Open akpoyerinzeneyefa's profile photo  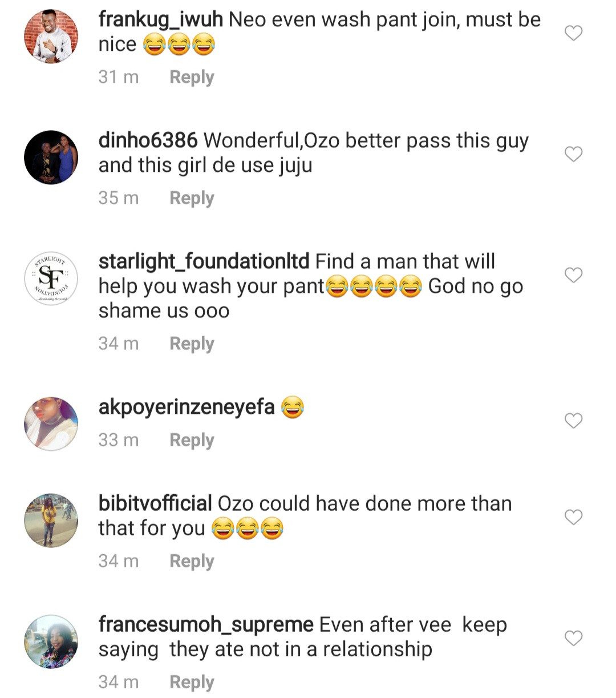pos(51,424)
